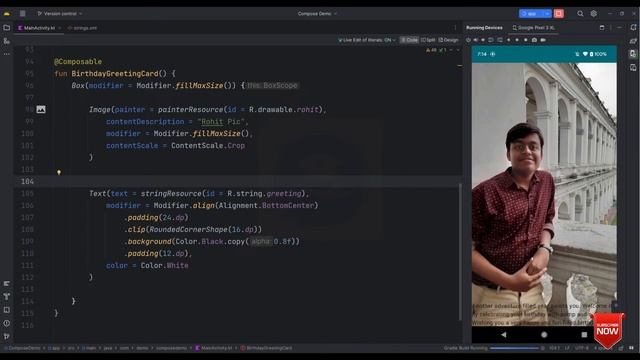Screen dimensions: 640x360
Task: Click MainActivity.kt in breadcrumb bar
Action: click(x=213, y=348)
